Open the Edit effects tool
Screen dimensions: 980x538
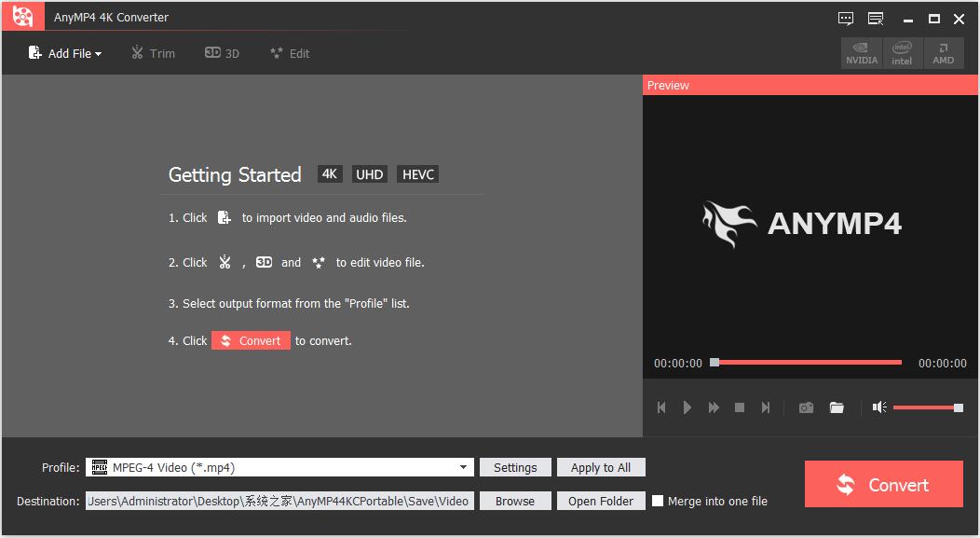click(290, 53)
